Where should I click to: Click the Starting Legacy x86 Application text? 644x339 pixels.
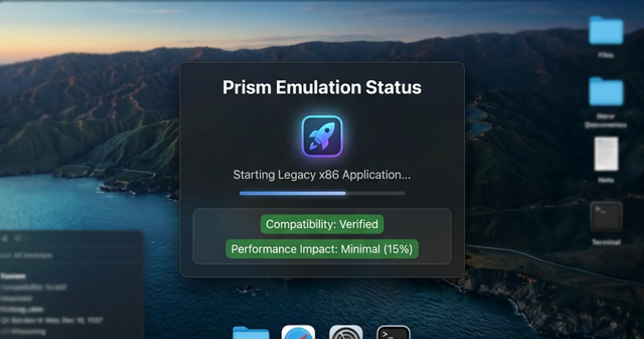pyautogui.click(x=322, y=175)
